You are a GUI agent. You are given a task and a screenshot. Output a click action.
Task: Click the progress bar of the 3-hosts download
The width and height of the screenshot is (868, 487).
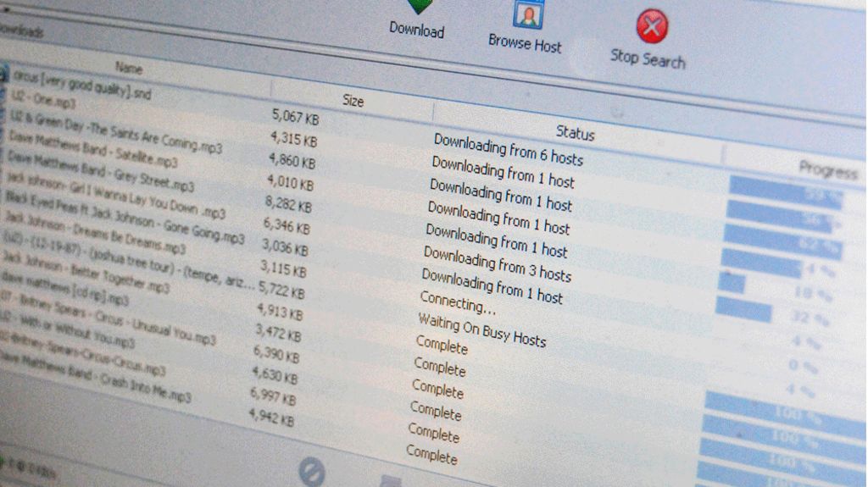tap(743, 309)
